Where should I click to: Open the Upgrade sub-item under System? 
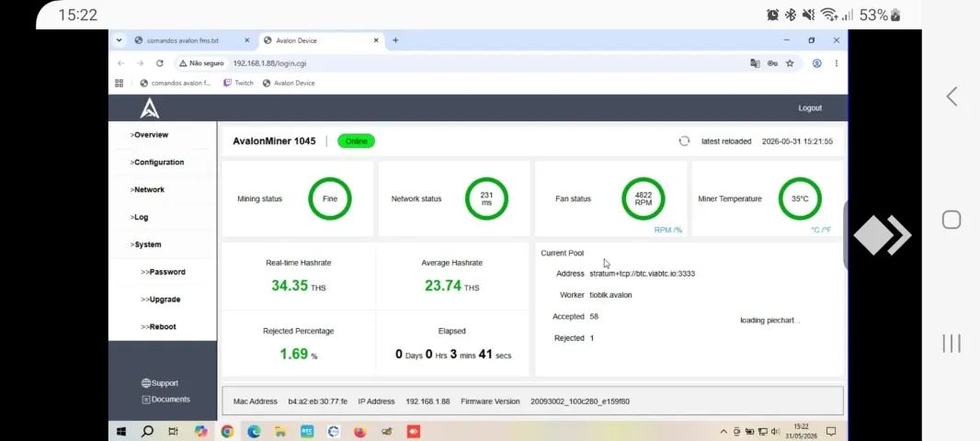pos(161,300)
